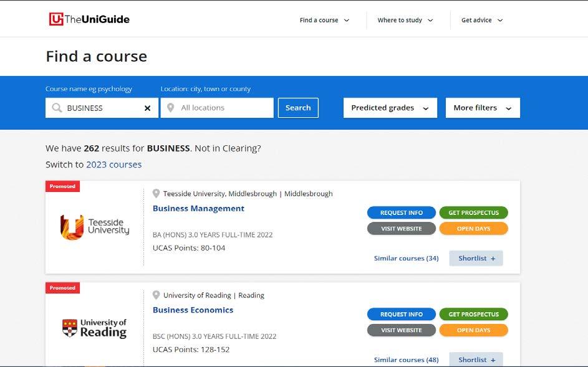The image size is (588, 367).
Task: Click GET PROSPECTUS for University of Reading
Action: click(474, 314)
